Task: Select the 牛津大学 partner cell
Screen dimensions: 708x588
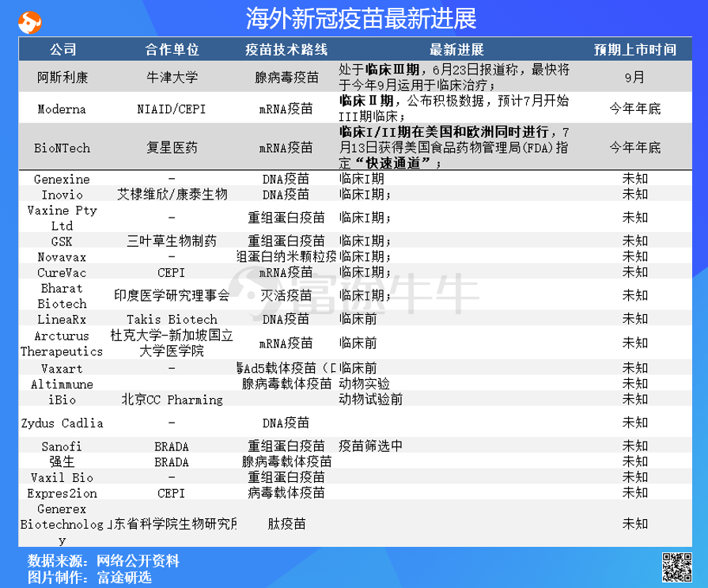Action: coord(172,78)
